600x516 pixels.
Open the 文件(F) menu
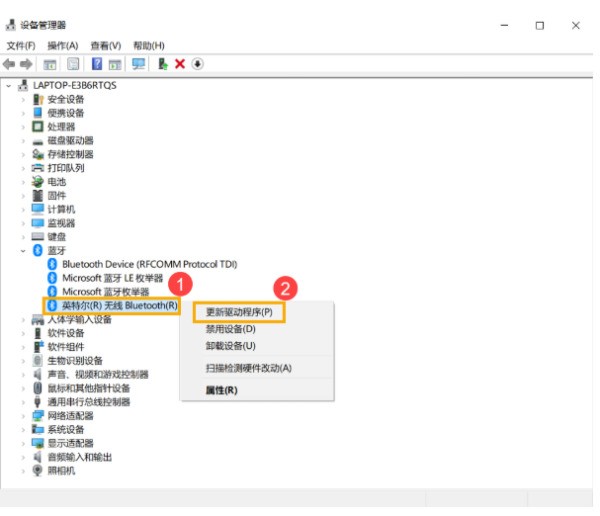21,46
